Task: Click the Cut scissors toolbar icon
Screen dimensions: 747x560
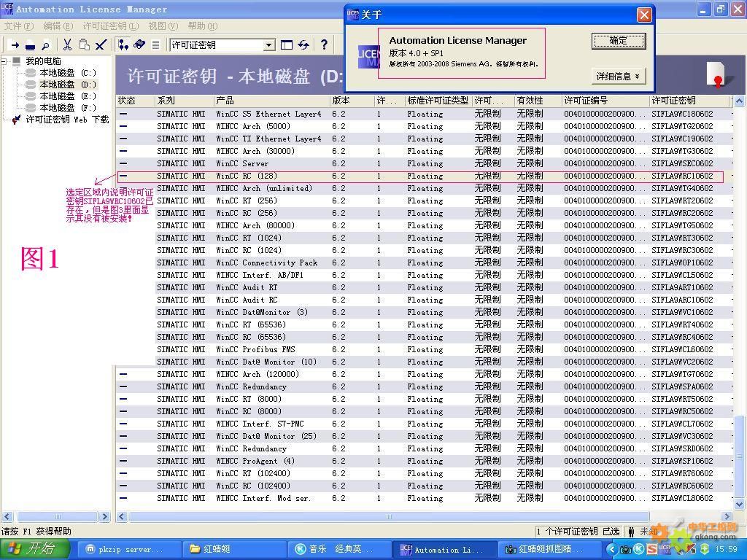Action: [x=67, y=45]
